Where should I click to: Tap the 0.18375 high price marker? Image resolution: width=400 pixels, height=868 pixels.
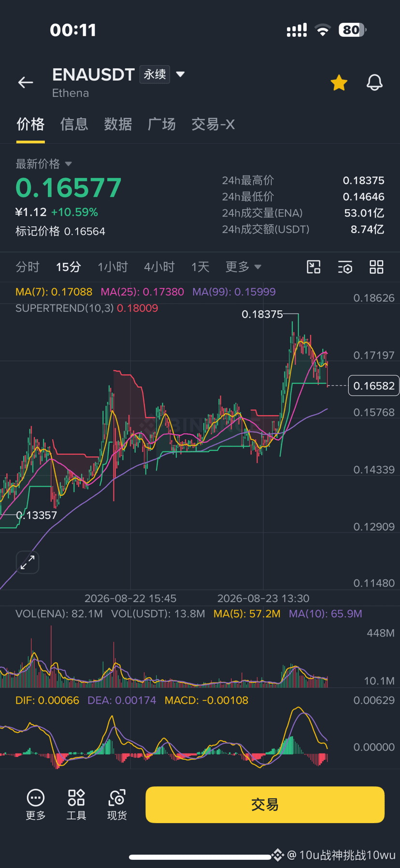pyautogui.click(x=262, y=314)
